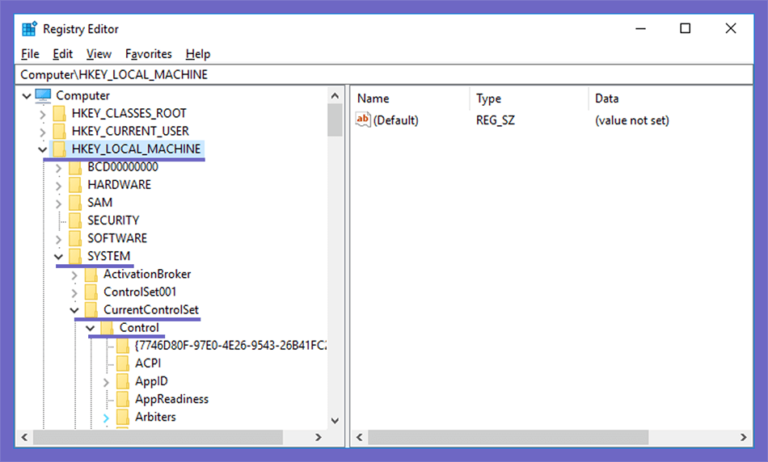Expand the ActivationBroker key
This screenshot has height=462, width=768.
coord(74,275)
